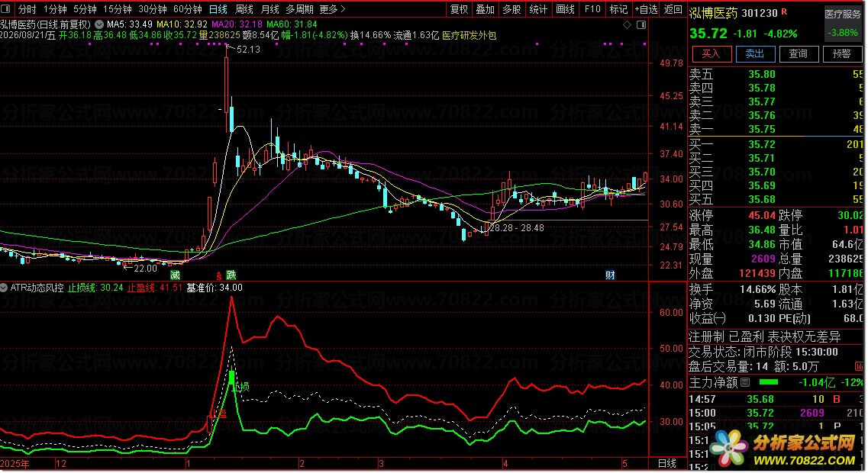Click the blue 卖出 sell button
This screenshot has width=868, height=473.
coord(755,53)
